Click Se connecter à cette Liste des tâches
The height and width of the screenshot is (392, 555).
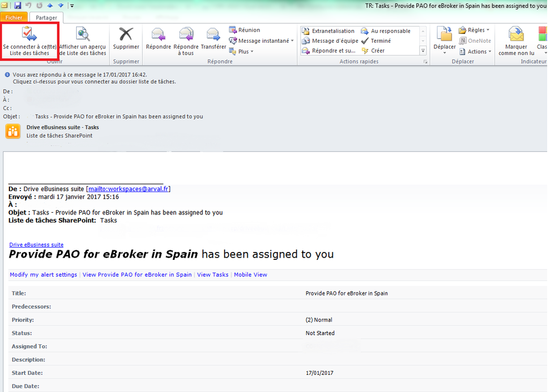click(x=29, y=42)
